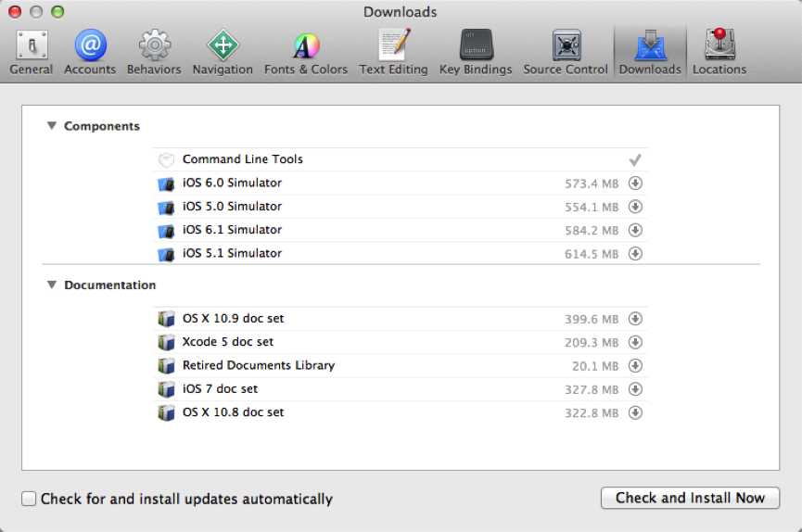This screenshot has width=802, height=532.
Task: Collapse the Components section
Action: click(x=52, y=126)
